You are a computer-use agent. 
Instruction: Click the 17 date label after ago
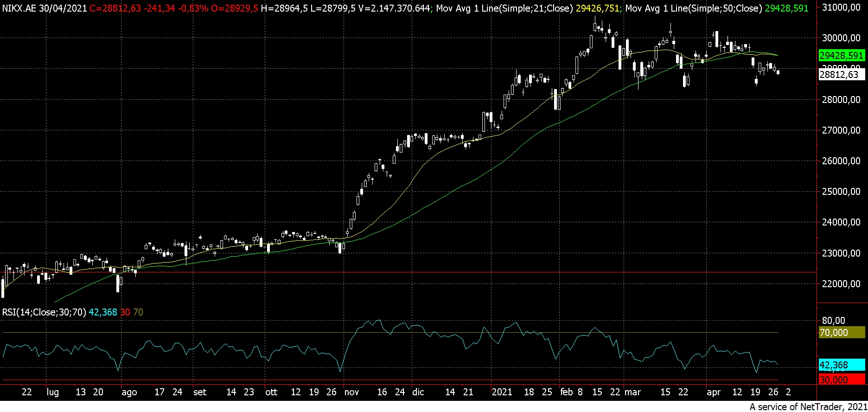[x=160, y=392]
